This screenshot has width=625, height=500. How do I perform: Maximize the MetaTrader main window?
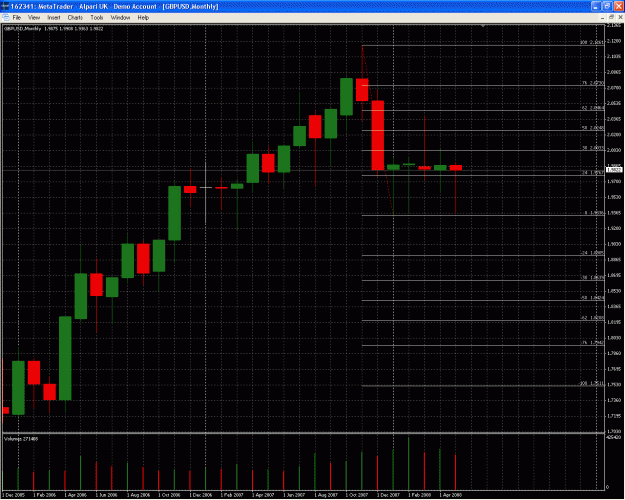(607, 6)
